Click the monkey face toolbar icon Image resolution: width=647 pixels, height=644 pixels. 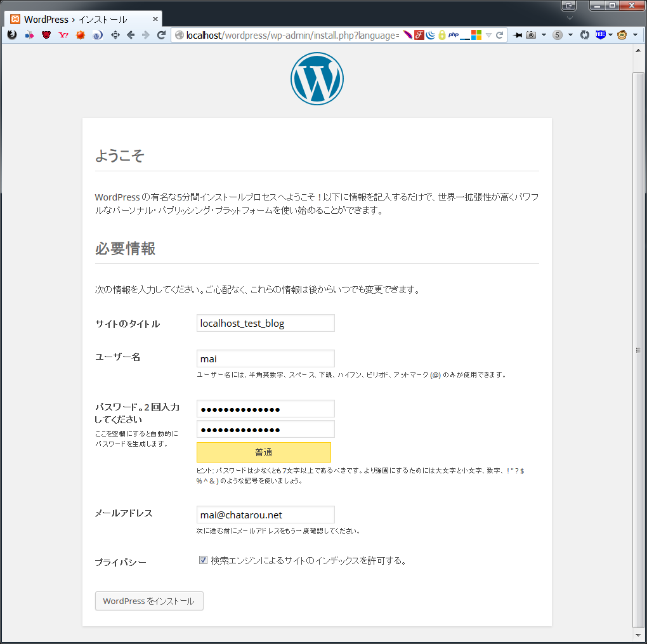[622, 35]
